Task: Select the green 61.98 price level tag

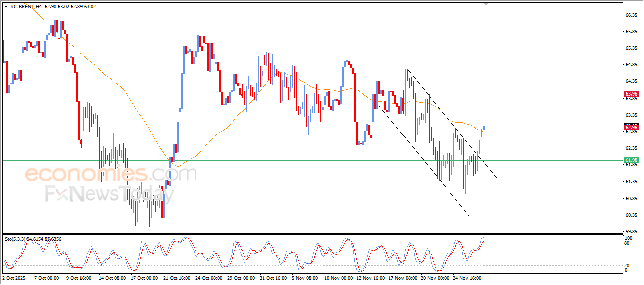Action: (631, 160)
